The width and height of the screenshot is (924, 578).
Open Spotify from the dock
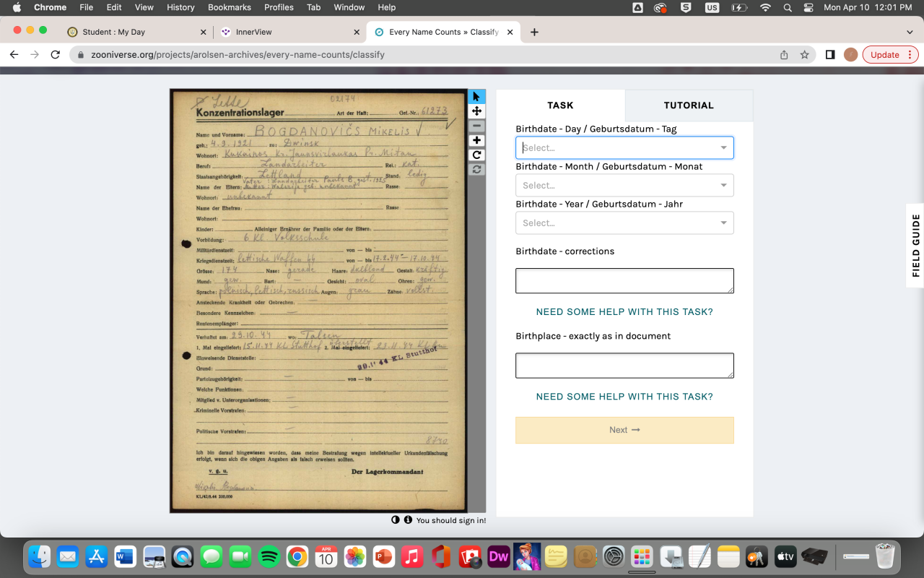click(269, 557)
